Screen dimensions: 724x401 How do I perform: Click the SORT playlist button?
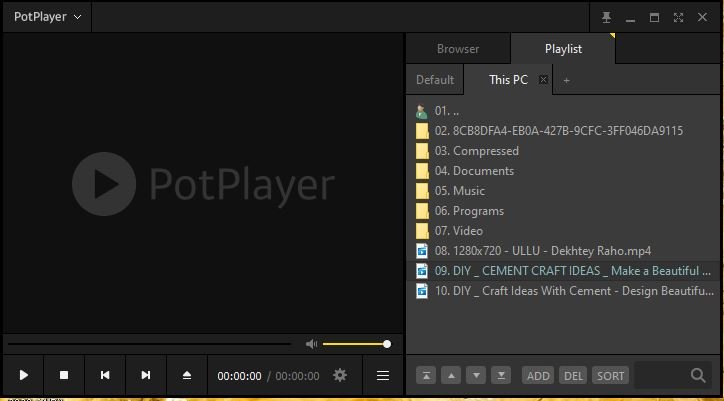610,376
